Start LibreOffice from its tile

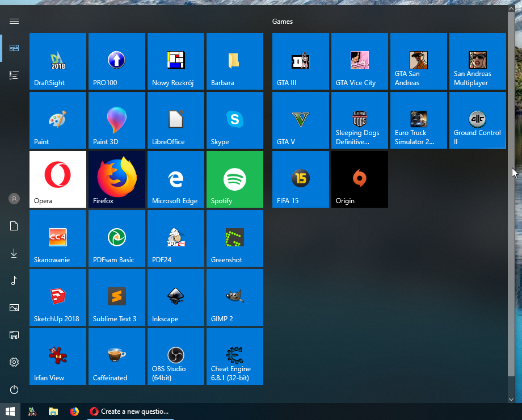pos(176,120)
